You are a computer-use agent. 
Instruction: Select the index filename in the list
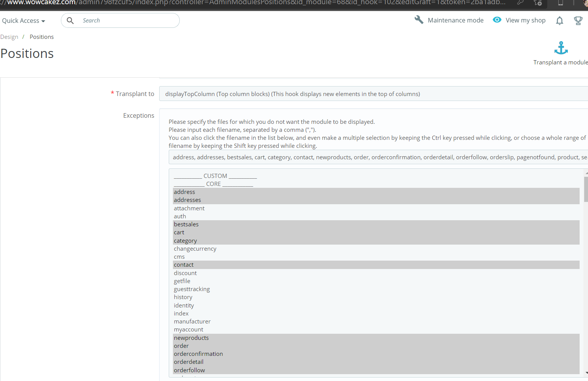pos(376,314)
